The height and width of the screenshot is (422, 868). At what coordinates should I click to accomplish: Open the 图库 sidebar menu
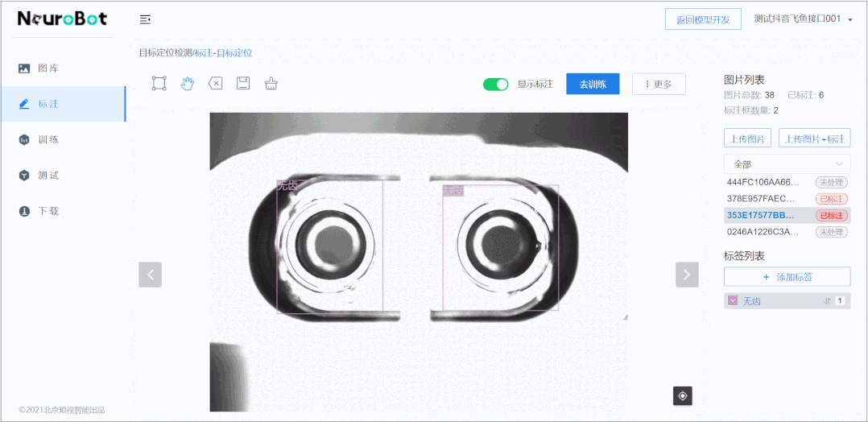pyautogui.click(x=48, y=68)
